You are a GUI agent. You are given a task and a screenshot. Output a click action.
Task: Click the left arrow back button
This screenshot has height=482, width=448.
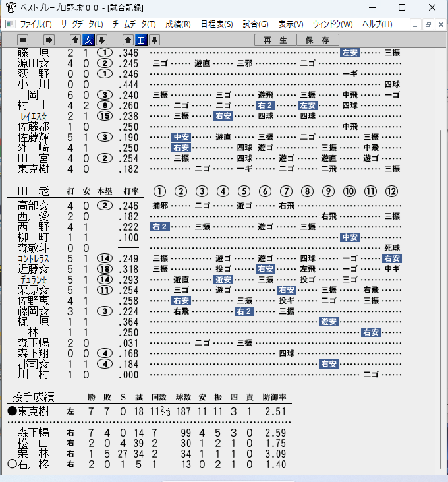22,40
